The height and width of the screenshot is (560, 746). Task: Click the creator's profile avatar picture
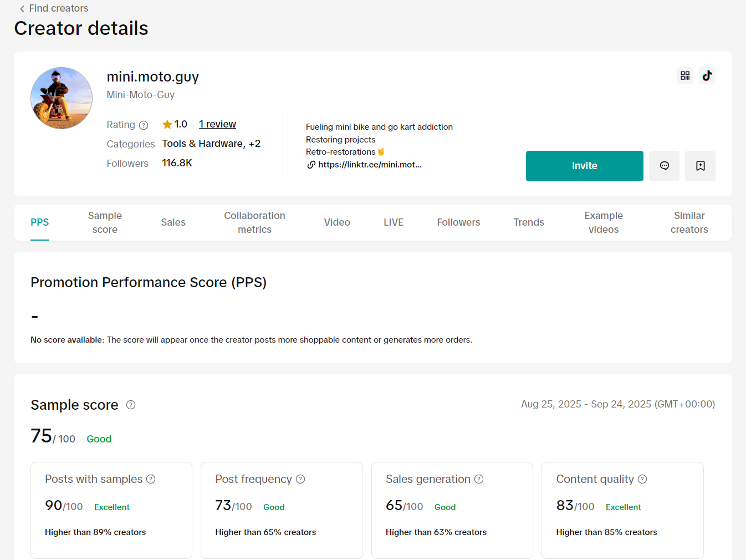pos(62,98)
